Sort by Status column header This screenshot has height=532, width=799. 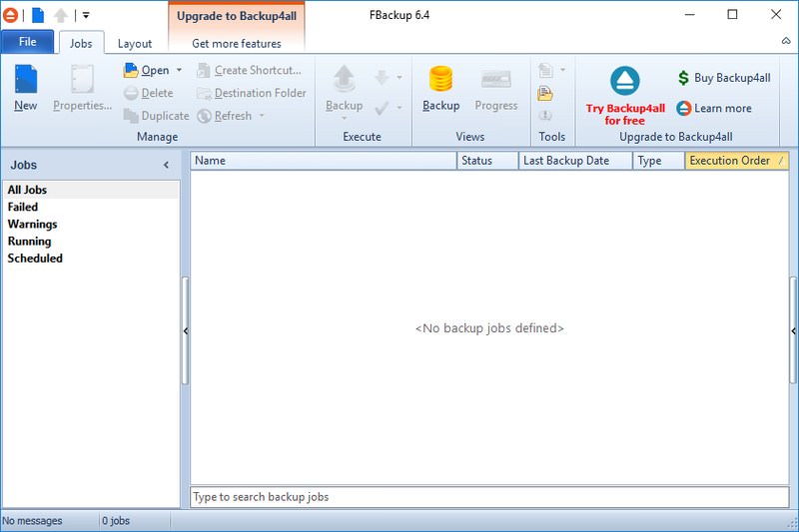487,161
